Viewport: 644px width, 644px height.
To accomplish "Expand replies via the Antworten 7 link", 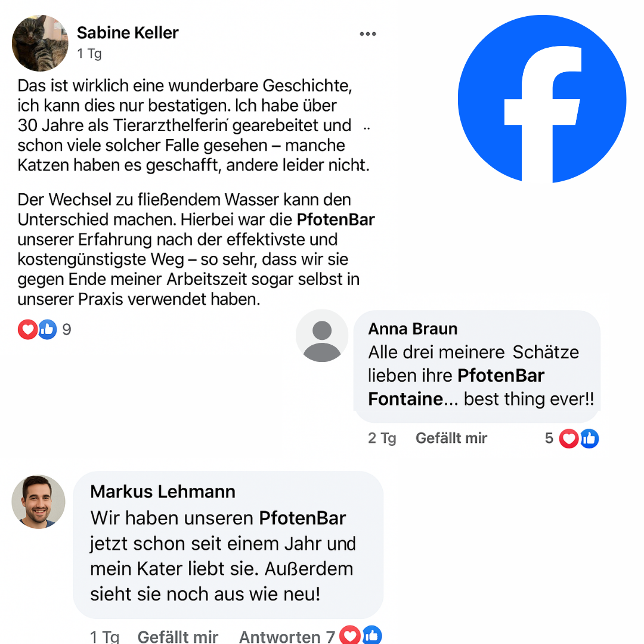I will [286, 636].
